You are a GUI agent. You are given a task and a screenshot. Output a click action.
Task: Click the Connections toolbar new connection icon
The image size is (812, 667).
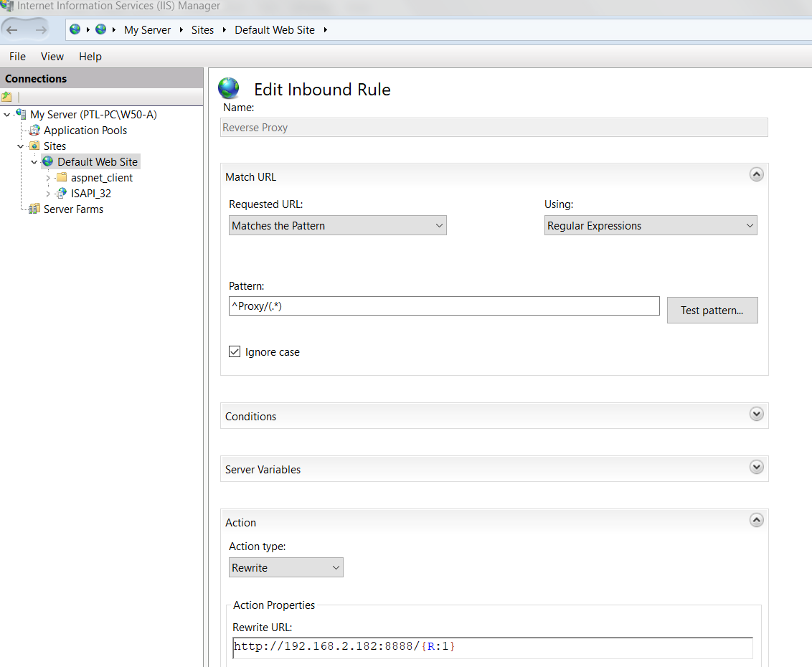pyautogui.click(x=6, y=97)
